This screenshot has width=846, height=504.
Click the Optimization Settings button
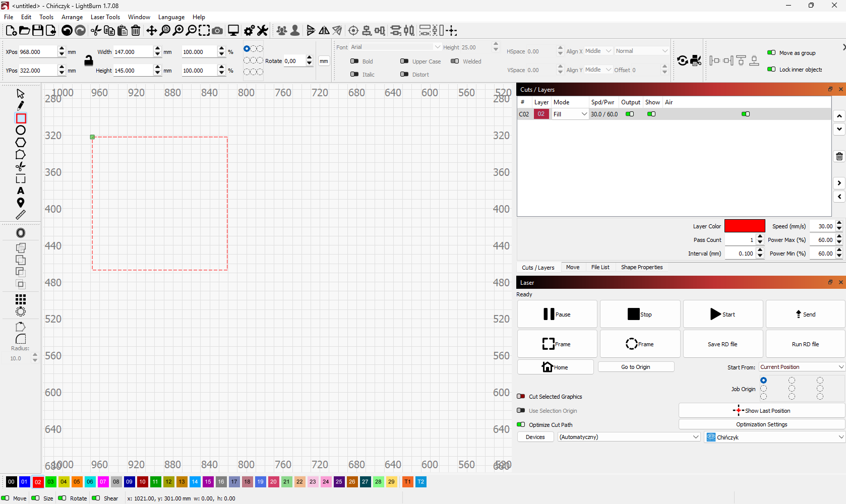761,425
